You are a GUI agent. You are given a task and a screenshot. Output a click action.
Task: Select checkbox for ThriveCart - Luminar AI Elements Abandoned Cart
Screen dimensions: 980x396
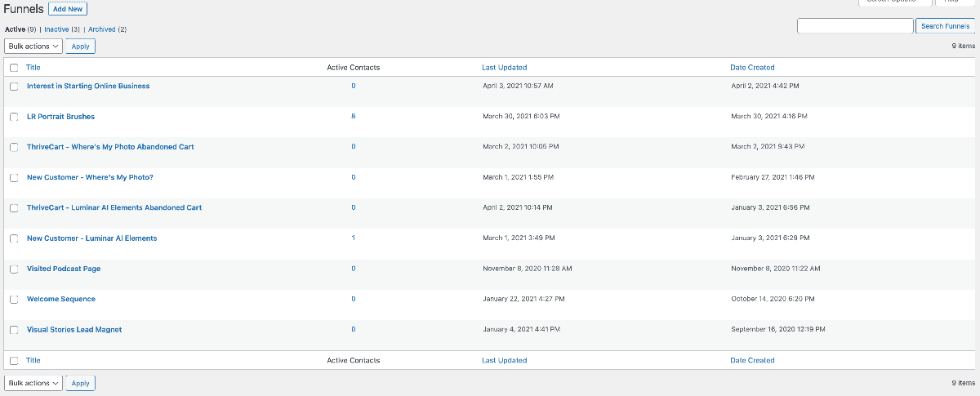point(14,208)
